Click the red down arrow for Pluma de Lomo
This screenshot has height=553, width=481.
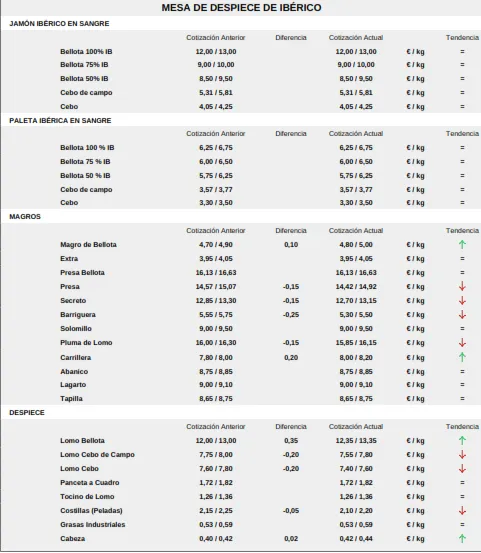[462, 342]
